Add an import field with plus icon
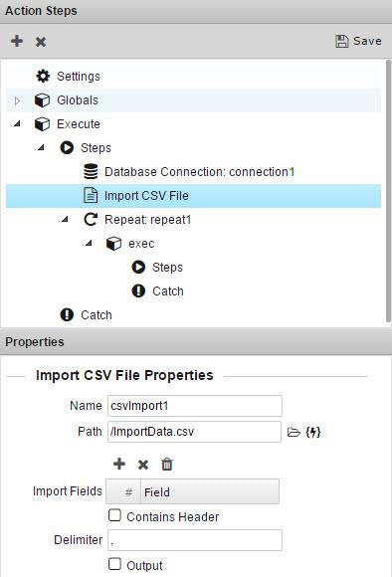The image size is (392, 577). 119,464
